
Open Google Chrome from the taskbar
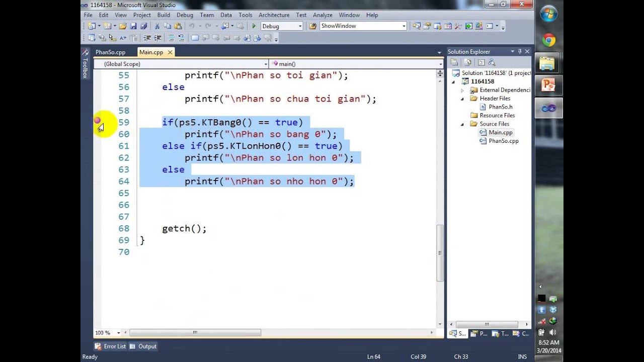tap(548, 40)
